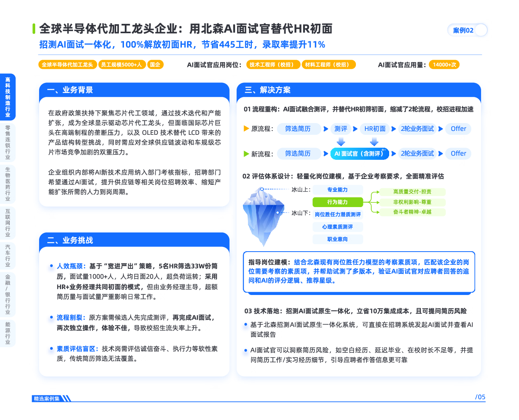Viewport: 519px width, 420px height.
Task: Click the AI面试官（含测评）pill
Action: [x=360, y=154]
